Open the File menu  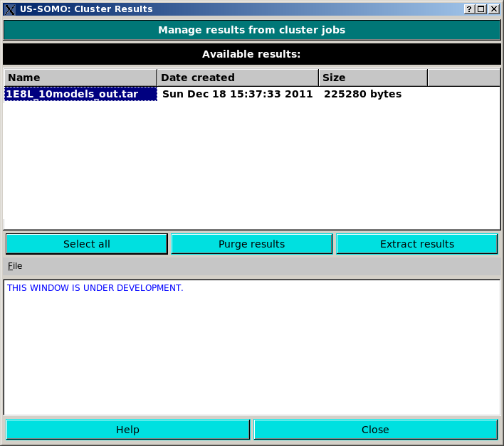15,266
